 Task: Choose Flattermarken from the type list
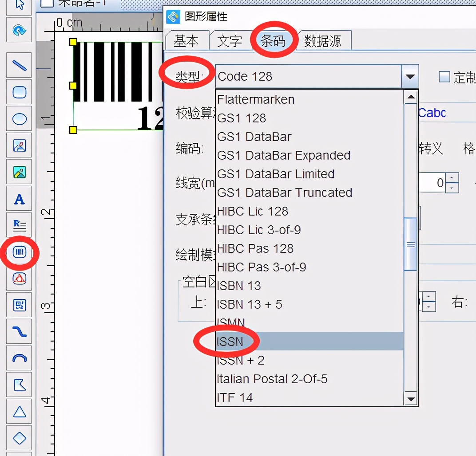[309, 99]
